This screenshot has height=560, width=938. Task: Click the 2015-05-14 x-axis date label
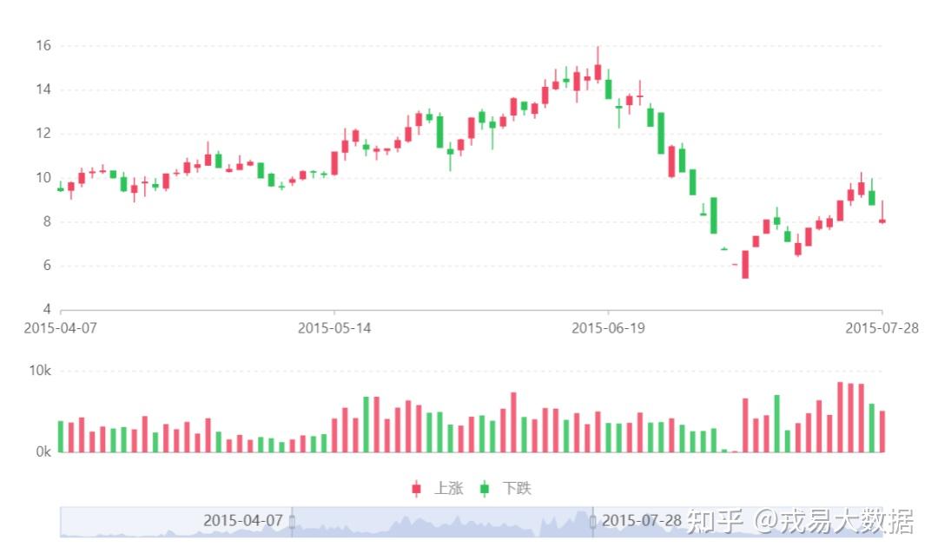[334, 328]
